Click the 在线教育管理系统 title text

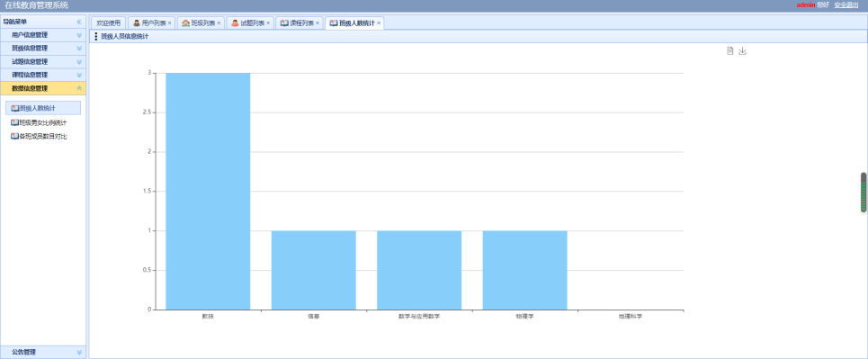coord(37,5)
